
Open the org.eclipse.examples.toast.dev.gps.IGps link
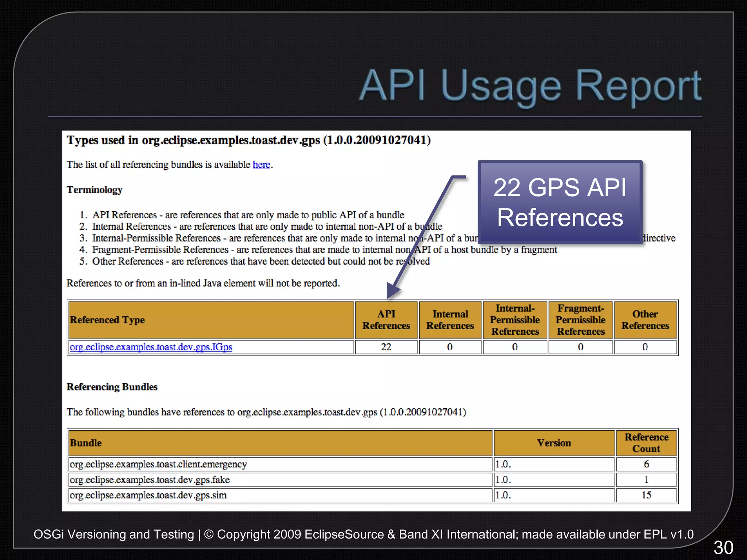(151, 347)
